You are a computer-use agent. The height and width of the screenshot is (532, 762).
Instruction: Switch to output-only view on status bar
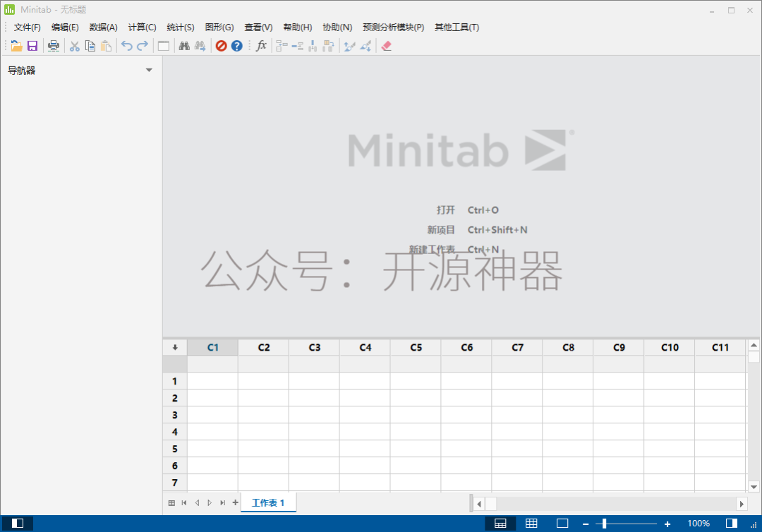click(562, 524)
